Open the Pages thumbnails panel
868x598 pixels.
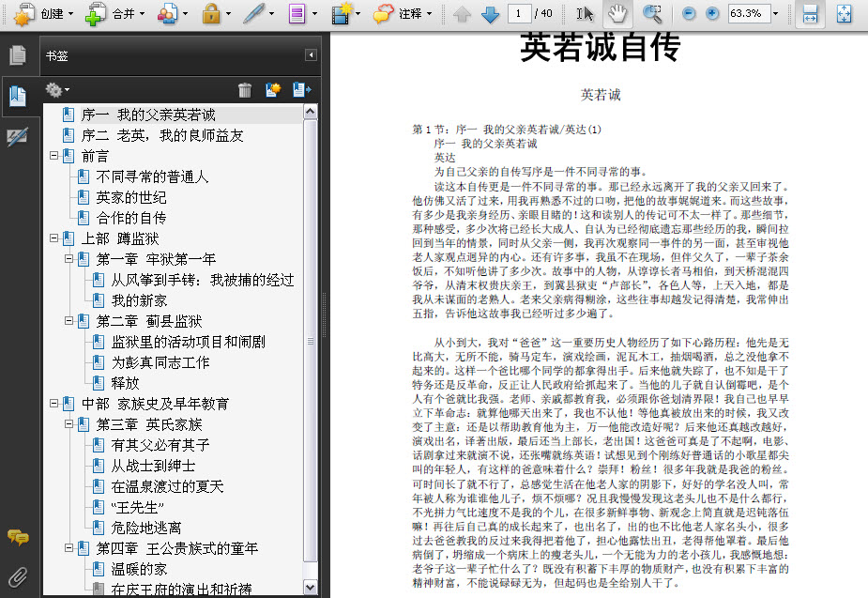(18, 54)
